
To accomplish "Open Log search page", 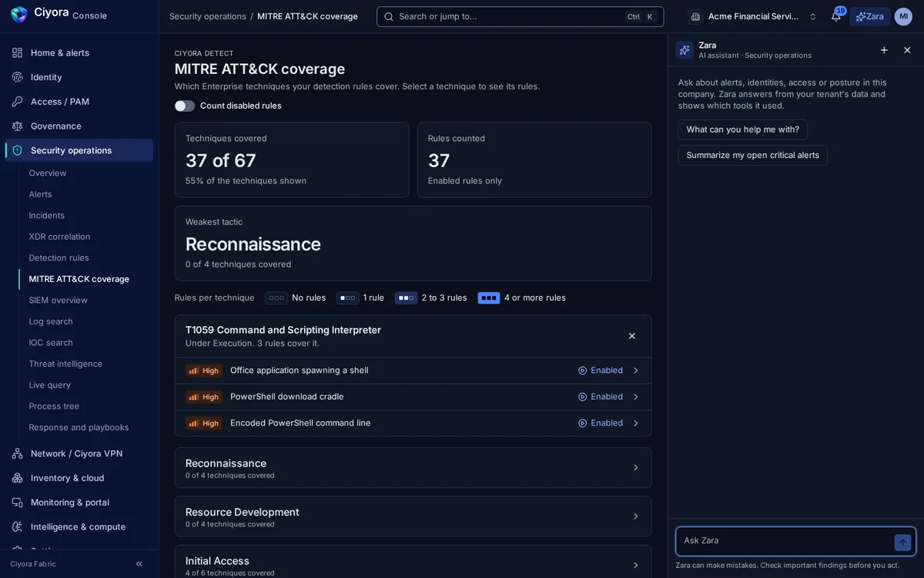I will (51, 321).
